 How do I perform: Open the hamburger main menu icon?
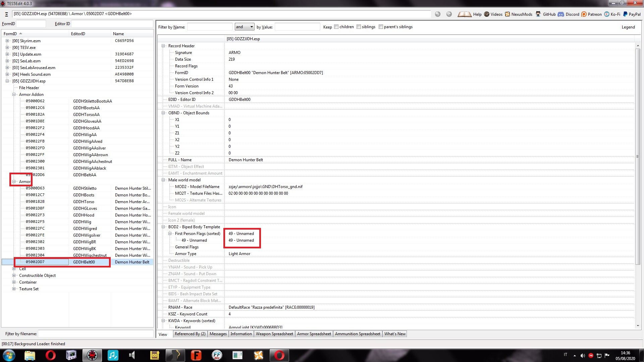tap(6, 14)
